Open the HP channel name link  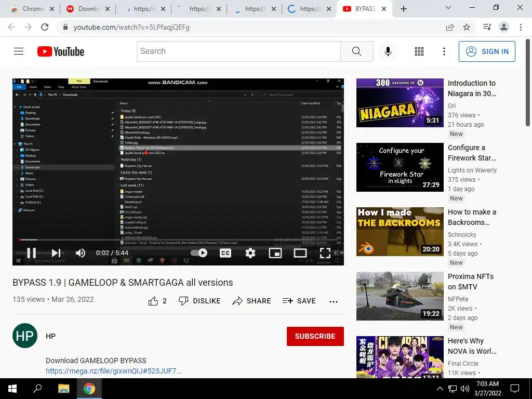pos(50,336)
